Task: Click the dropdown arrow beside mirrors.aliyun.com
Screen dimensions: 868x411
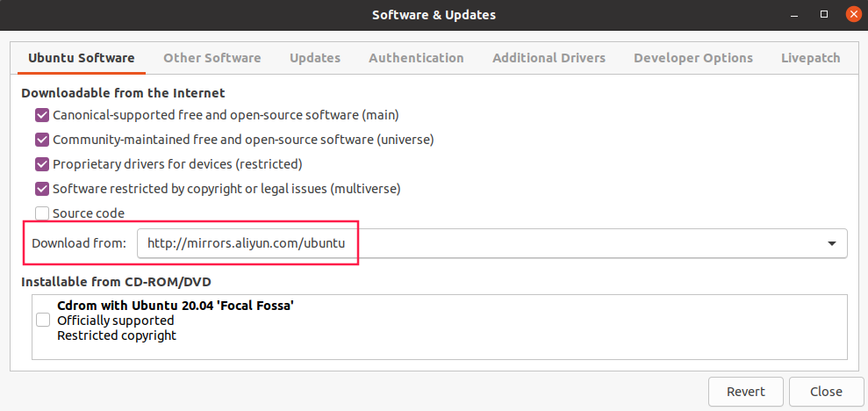Action: click(x=831, y=243)
